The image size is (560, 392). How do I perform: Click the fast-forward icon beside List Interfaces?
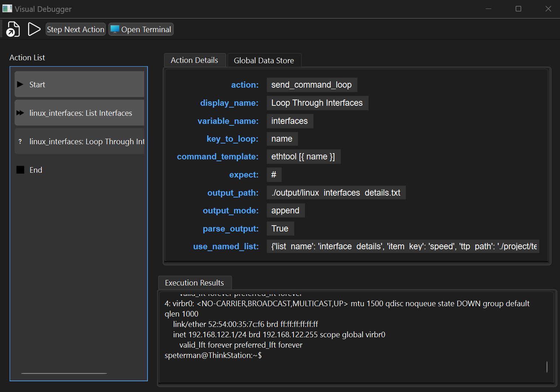coord(20,113)
